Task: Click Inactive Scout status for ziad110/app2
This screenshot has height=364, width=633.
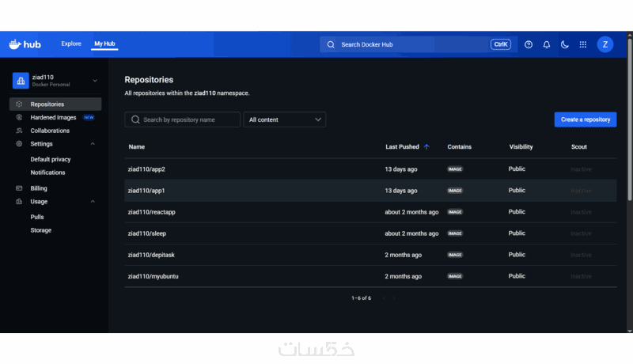Action: pyautogui.click(x=581, y=169)
